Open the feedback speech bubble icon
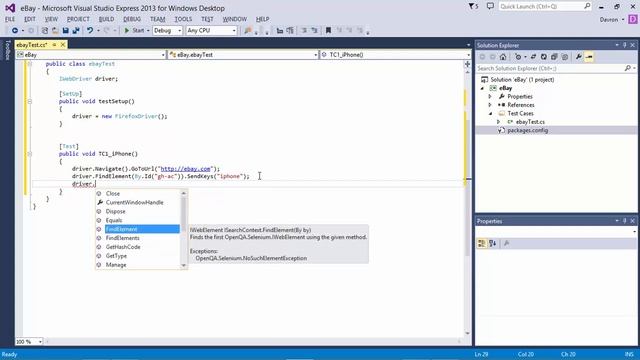640x360 pixels. click(x=490, y=6)
